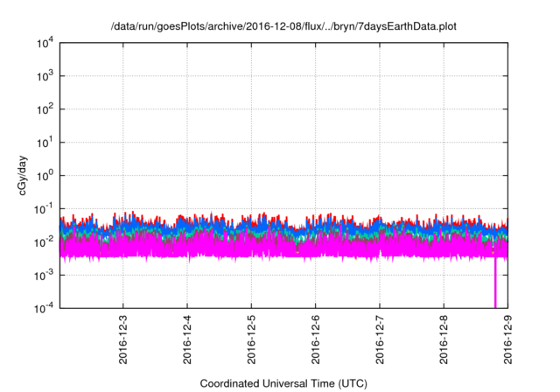Click the 10^-4 y-axis tick label

(42, 307)
